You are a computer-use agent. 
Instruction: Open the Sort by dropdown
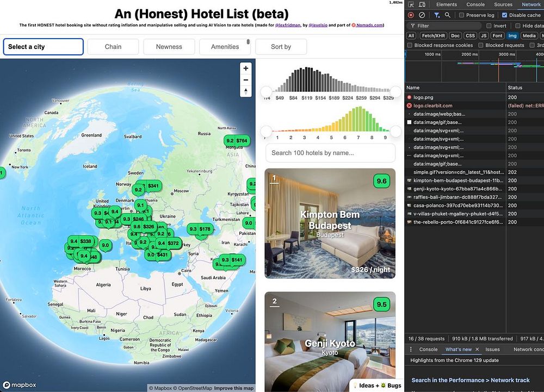tap(281, 47)
